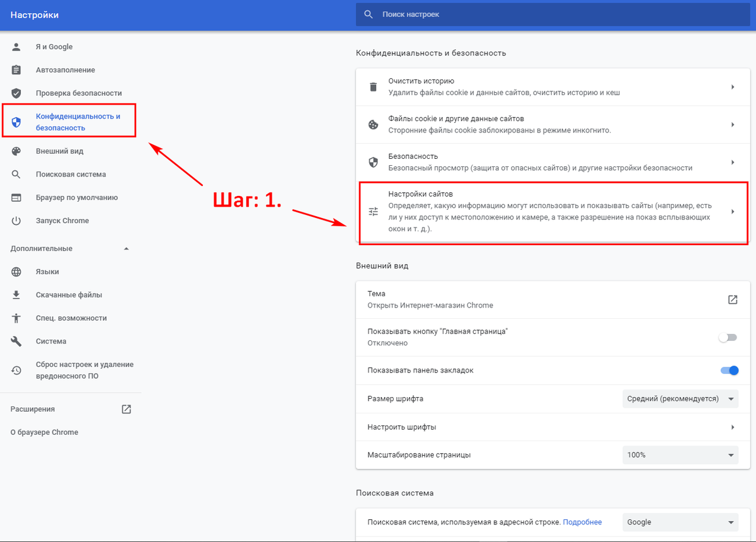Click the Спец. возможности sidebar label
Image resolution: width=756 pixels, height=542 pixels.
tap(71, 318)
